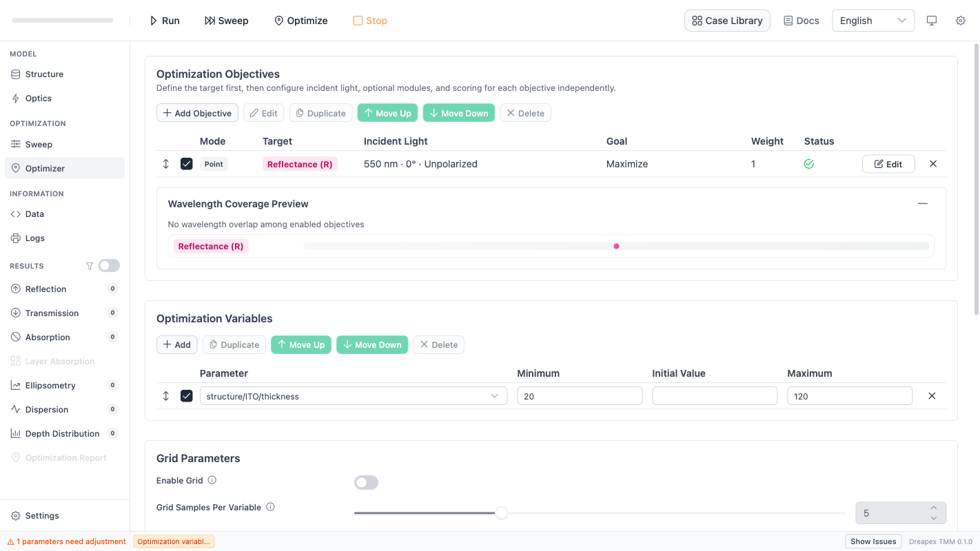Click the Add Objective button
Image resolution: width=980 pixels, height=551 pixels.
[x=197, y=113]
